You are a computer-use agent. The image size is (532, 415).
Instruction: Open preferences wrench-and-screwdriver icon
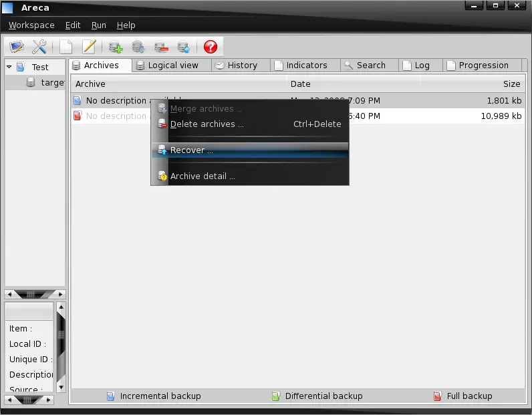(39, 47)
